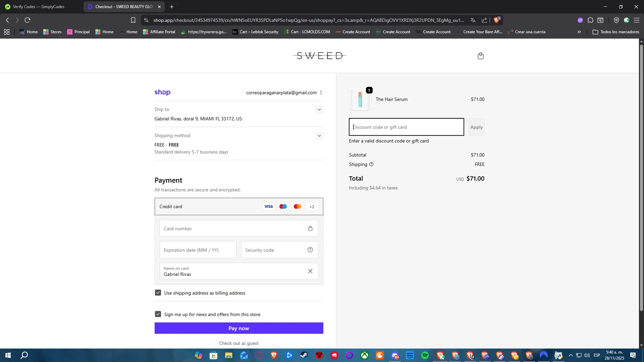
Task: Click the Brave Shields icon in address bar
Action: click(497, 20)
